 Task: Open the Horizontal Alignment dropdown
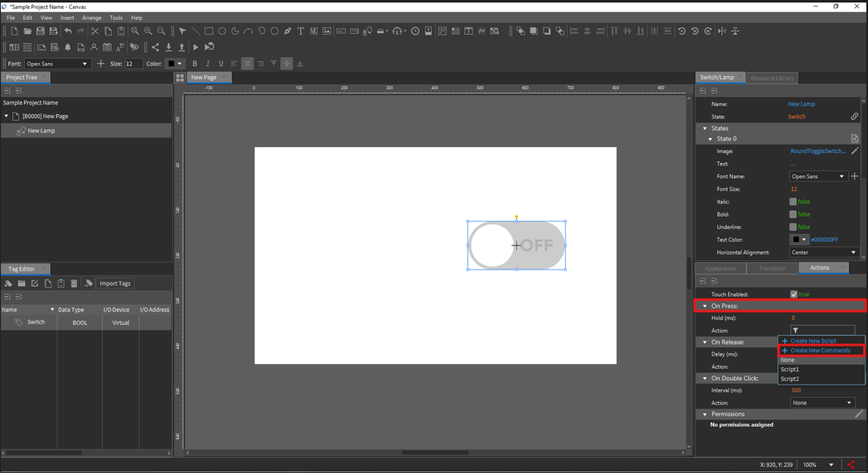click(x=823, y=252)
